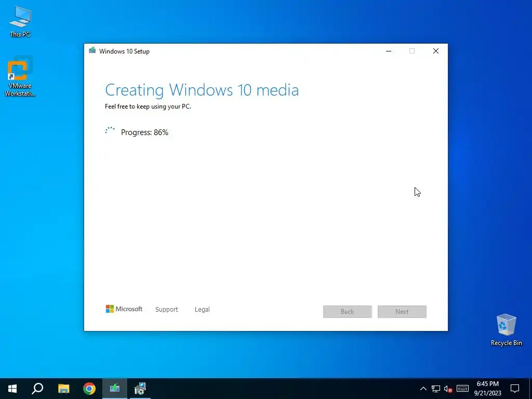Click Windows Start button

coord(12,389)
